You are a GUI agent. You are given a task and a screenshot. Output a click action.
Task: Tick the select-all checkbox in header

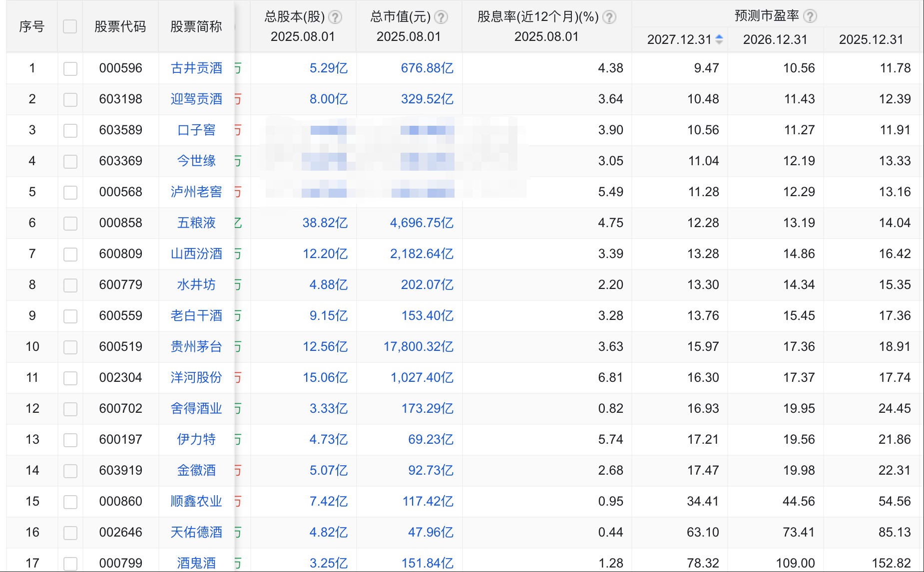pyautogui.click(x=70, y=26)
